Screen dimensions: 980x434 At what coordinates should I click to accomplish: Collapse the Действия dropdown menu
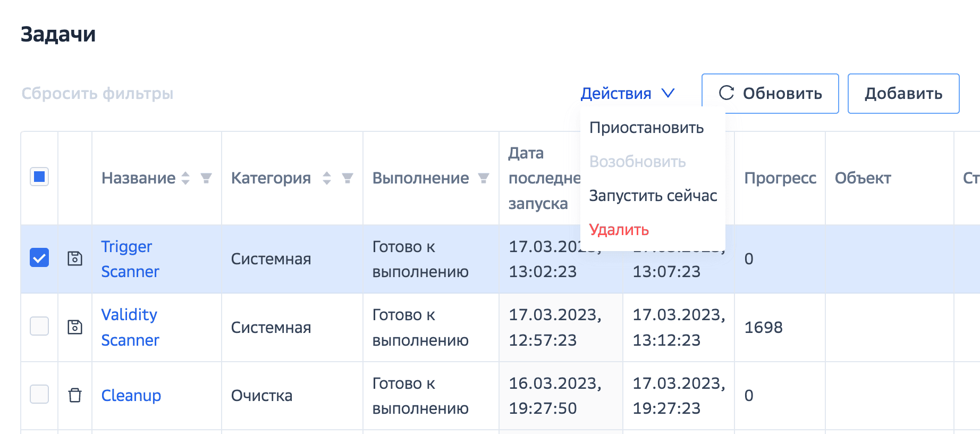tap(627, 94)
